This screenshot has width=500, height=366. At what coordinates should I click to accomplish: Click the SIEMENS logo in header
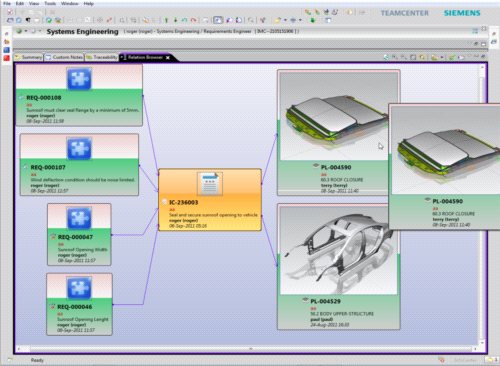462,13
